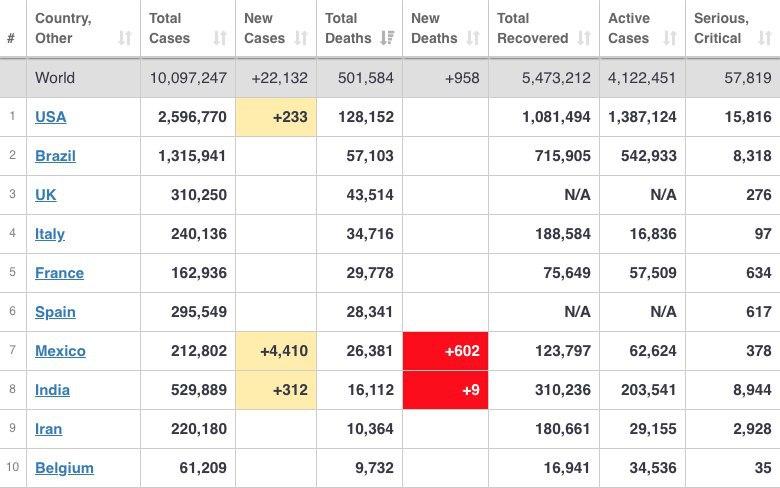The width and height of the screenshot is (780, 488).
Task: Select Italy total deaths 34,716
Action: (370, 234)
